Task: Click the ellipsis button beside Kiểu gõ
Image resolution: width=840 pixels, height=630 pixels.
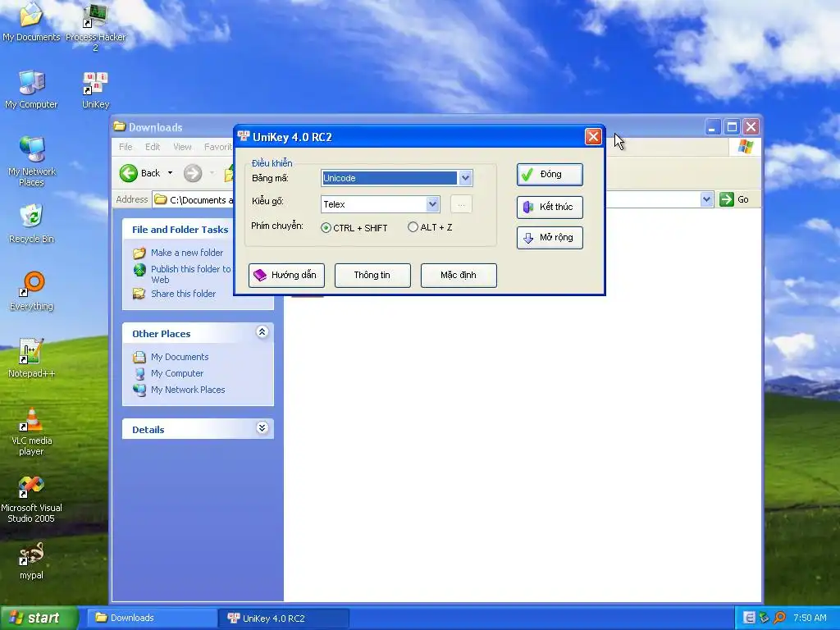Action: coord(461,204)
